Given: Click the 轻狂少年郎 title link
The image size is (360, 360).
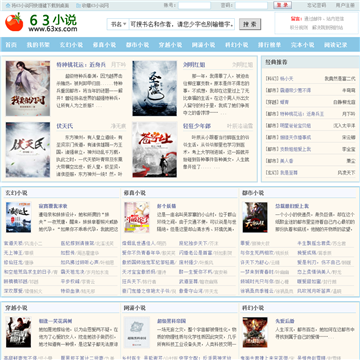Looking at the screenshot, I should [x=197, y=126].
